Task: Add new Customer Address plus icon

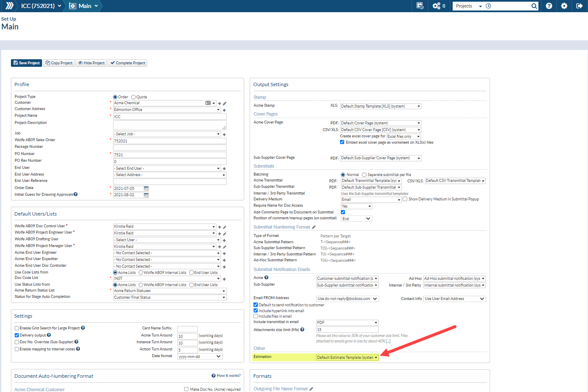Action: (x=224, y=110)
